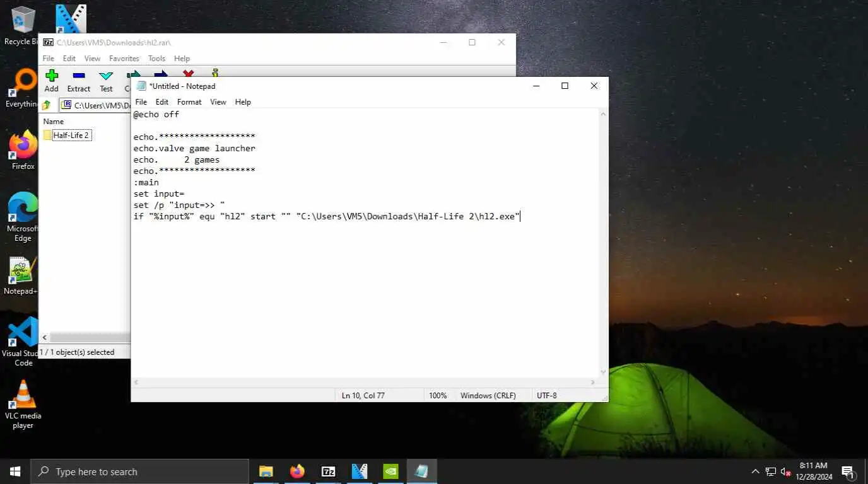Click the 'set input=' line in Notepad

[x=159, y=193]
